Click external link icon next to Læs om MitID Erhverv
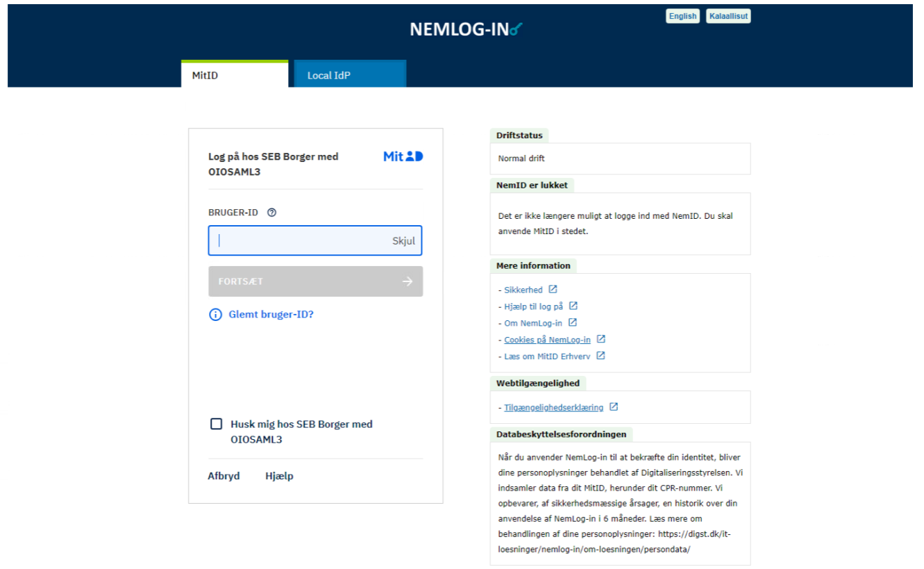This screenshot has height=569, width=924. [600, 356]
